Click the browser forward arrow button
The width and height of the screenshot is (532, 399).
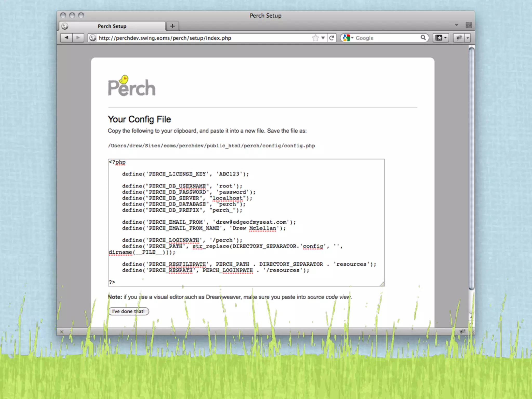(78, 38)
